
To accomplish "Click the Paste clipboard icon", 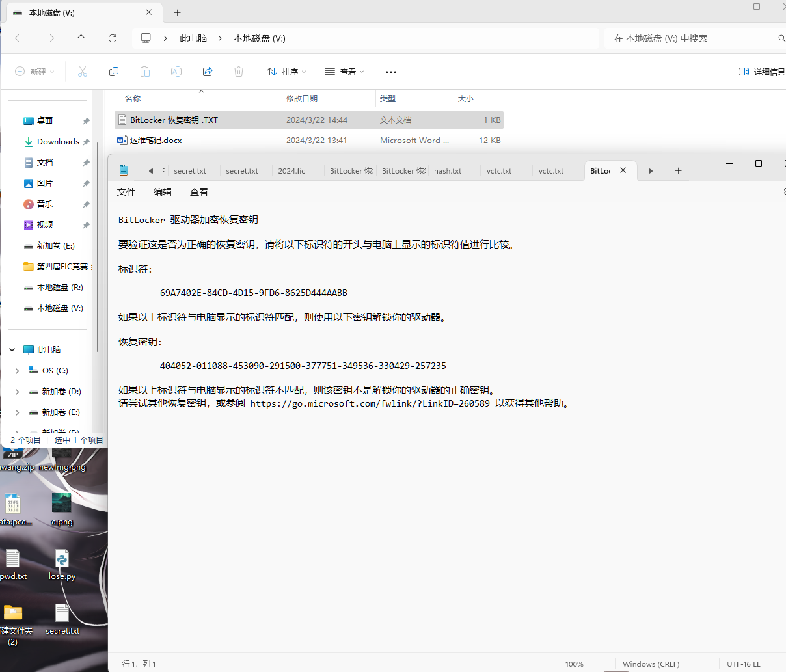I will [x=145, y=72].
